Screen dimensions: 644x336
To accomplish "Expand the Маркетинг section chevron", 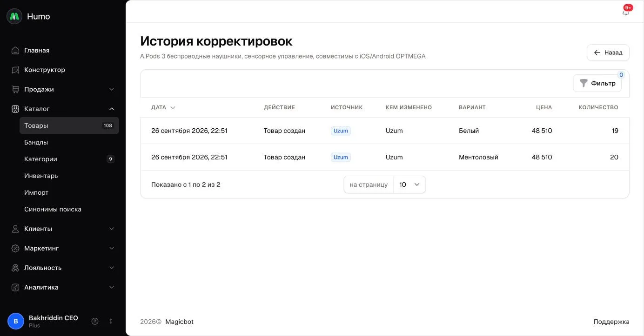I will [x=112, y=248].
